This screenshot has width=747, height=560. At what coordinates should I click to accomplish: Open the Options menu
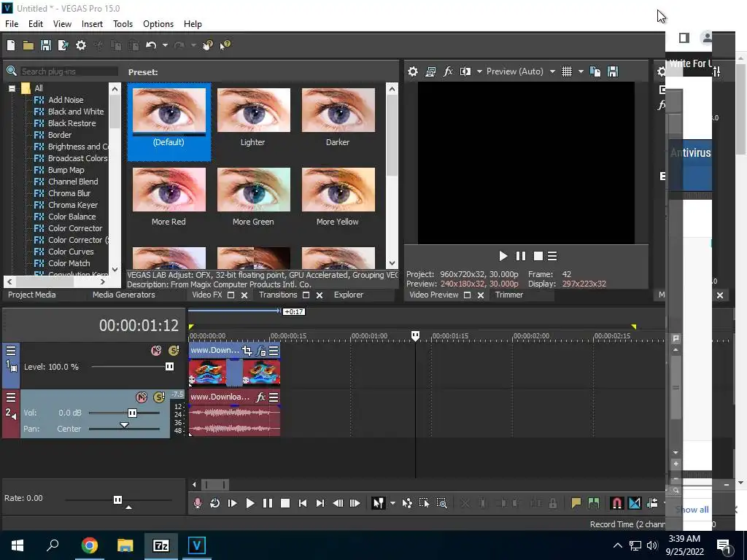coord(158,24)
